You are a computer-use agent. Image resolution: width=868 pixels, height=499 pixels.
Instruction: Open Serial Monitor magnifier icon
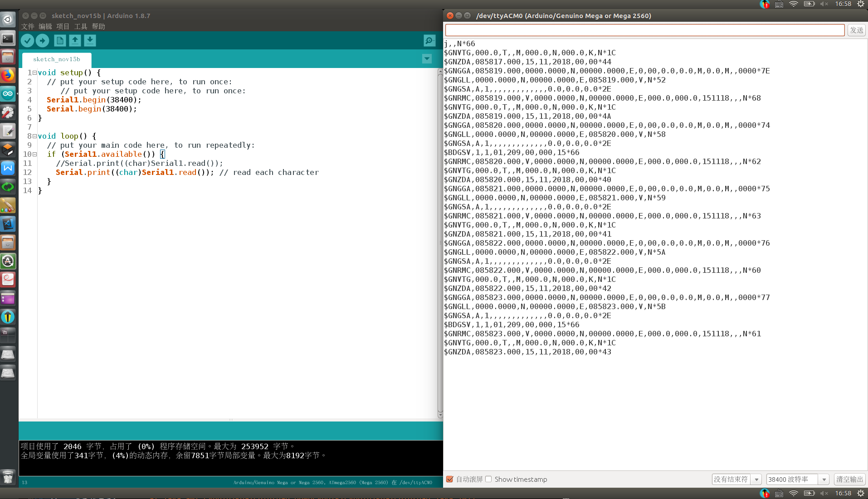[429, 41]
